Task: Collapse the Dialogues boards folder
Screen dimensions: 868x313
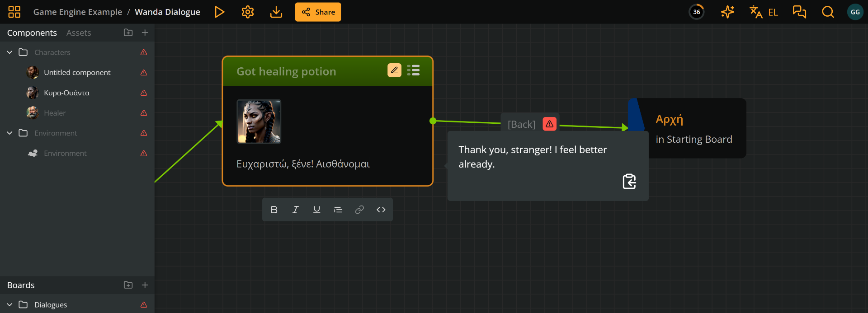Action: pyautogui.click(x=9, y=305)
